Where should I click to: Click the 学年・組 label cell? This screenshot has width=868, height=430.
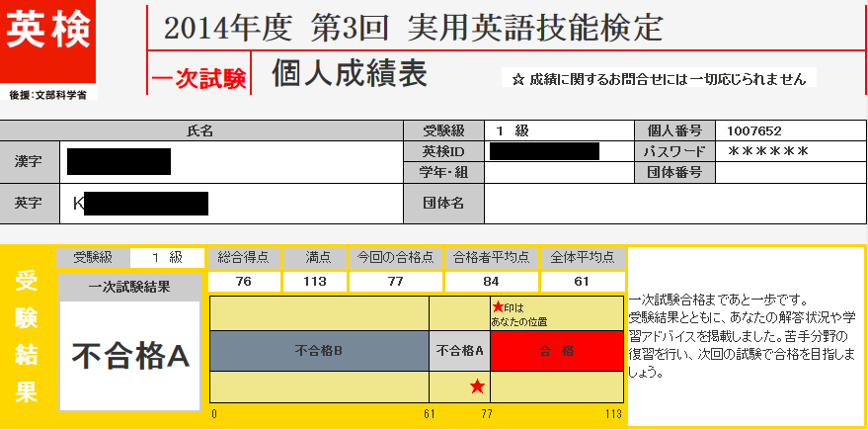click(x=444, y=172)
